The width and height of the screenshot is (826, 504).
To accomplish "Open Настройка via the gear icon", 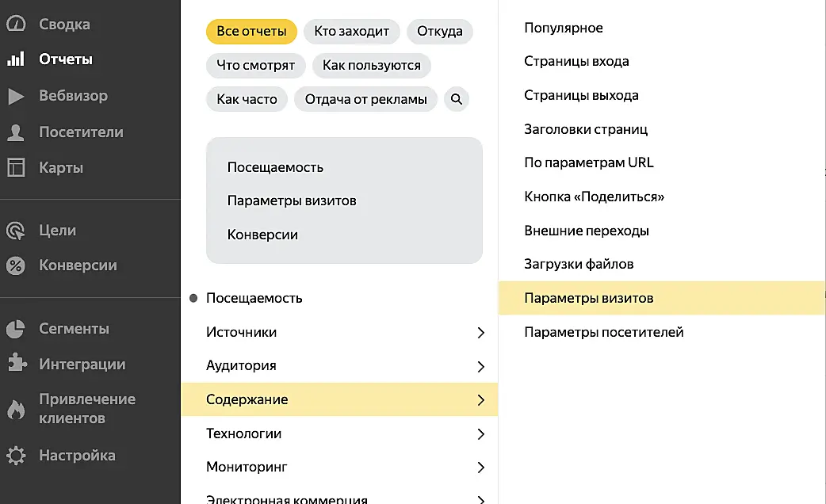I will (x=16, y=456).
